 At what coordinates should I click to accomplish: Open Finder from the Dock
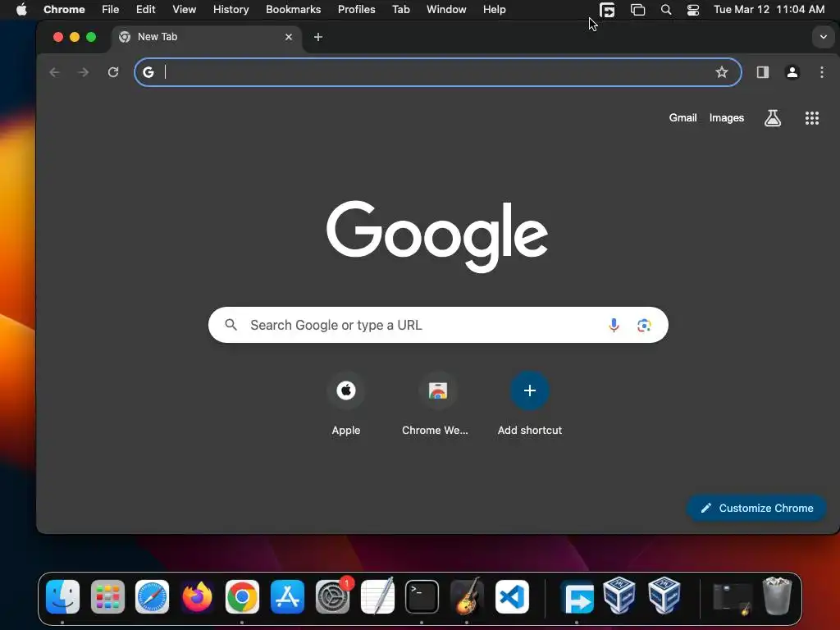pos(62,596)
